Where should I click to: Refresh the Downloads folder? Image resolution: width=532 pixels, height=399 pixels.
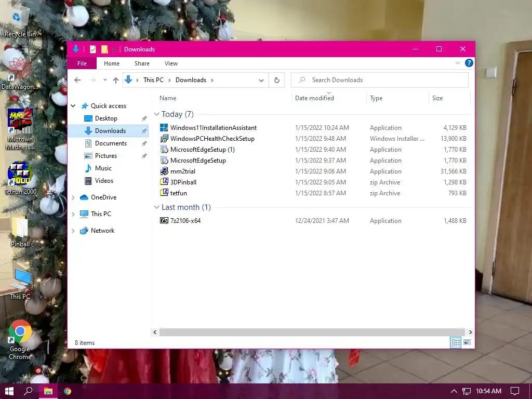coord(277,80)
